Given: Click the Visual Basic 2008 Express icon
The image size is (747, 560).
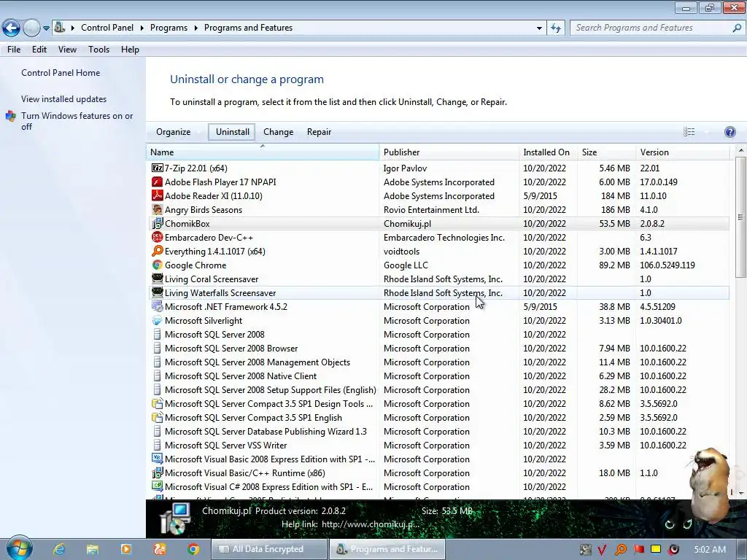Looking at the screenshot, I should [158, 459].
